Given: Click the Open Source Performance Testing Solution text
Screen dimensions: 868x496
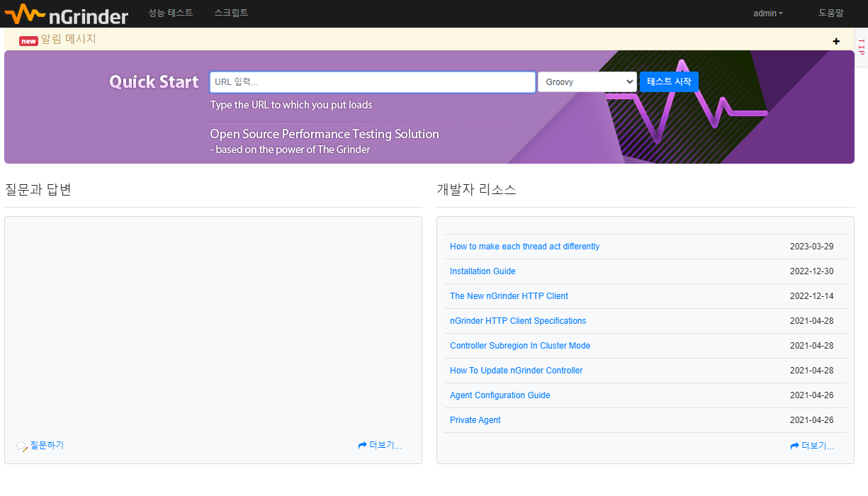Looking at the screenshot, I should tap(325, 134).
